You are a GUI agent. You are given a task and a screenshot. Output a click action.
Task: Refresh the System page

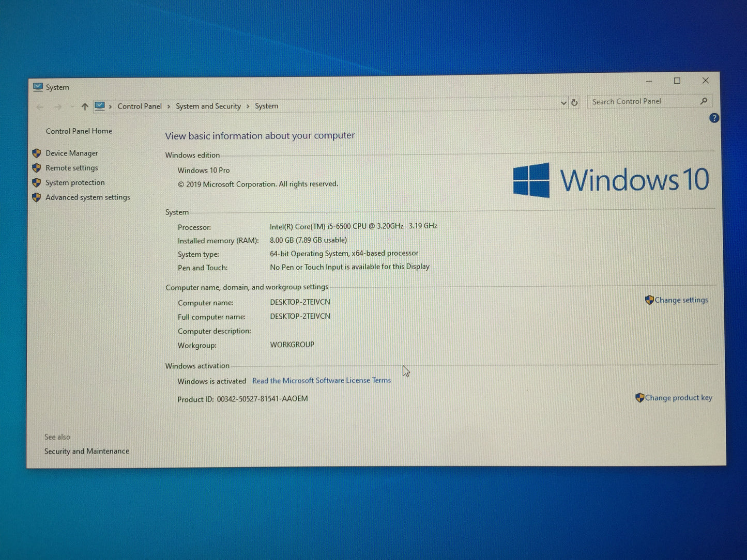(574, 103)
